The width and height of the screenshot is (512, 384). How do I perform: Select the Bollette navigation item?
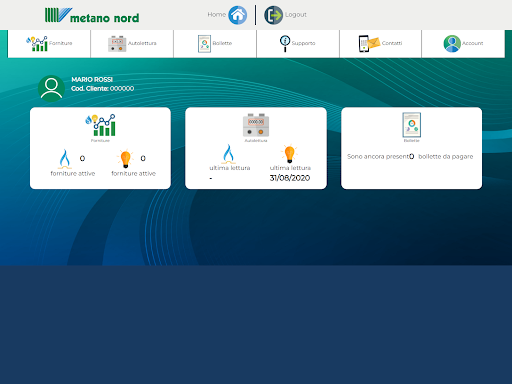215,44
